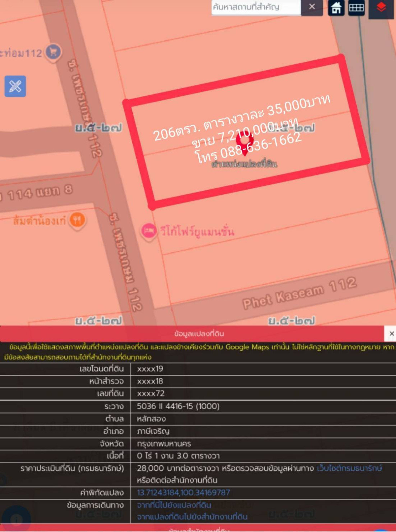Click the ข้อมูลแปลงที่ดิน panel header
The height and width of the screenshot is (532, 396).
pyautogui.click(x=199, y=333)
